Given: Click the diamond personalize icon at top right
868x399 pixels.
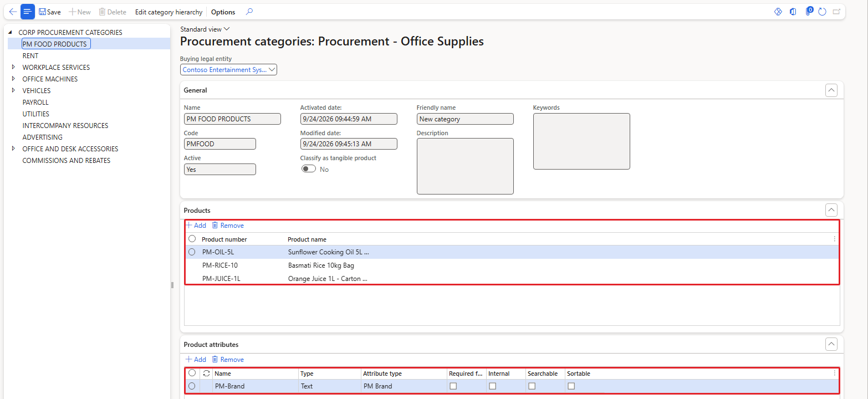Looking at the screenshot, I should click(x=778, y=12).
